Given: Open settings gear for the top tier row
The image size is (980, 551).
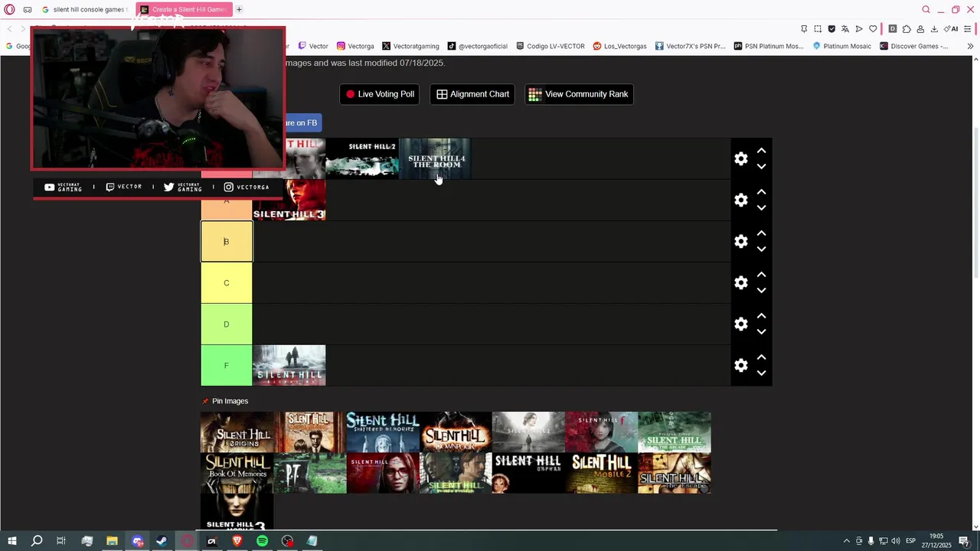Looking at the screenshot, I should point(740,159).
